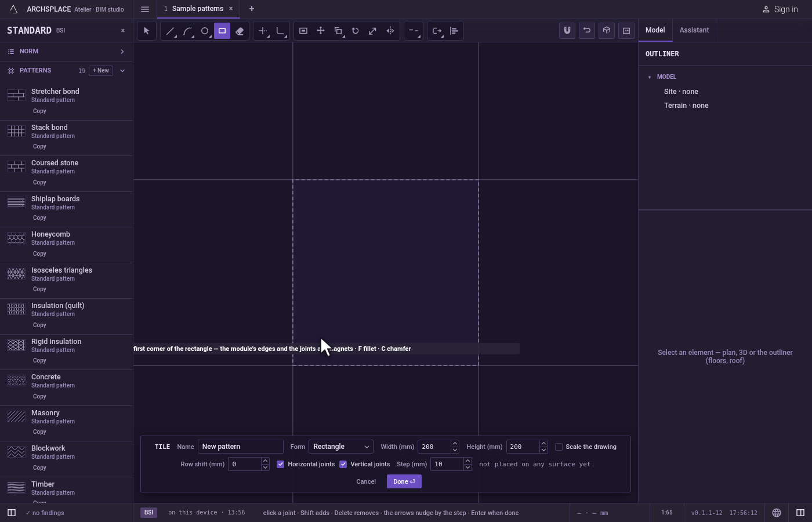
Task: Select the Model tab
Action: 655,30
